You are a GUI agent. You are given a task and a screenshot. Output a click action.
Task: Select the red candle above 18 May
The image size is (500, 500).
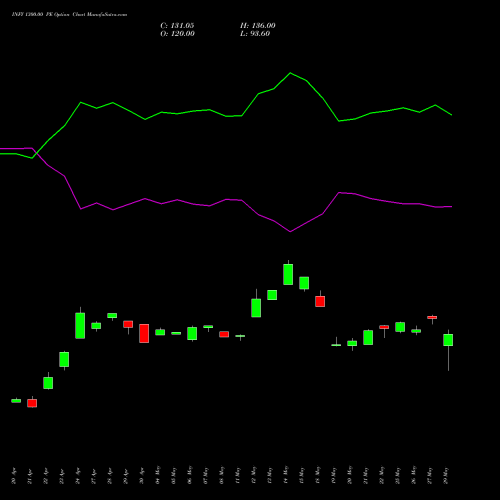(320, 301)
